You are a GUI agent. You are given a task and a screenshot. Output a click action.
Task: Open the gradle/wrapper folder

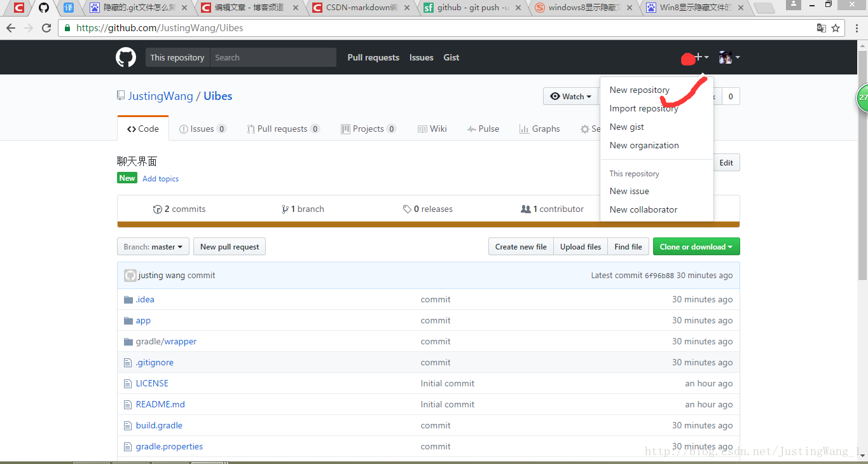pos(166,341)
